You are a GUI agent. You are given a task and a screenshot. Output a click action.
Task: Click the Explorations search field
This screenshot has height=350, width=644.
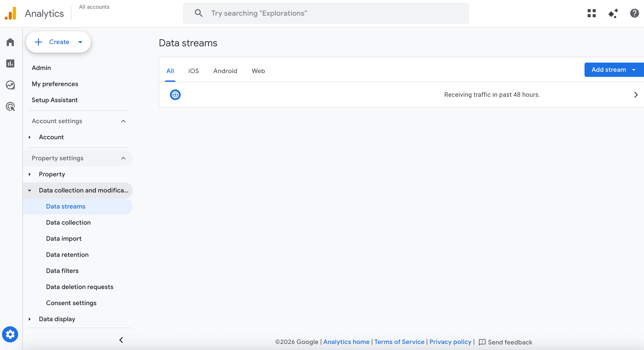coord(326,13)
